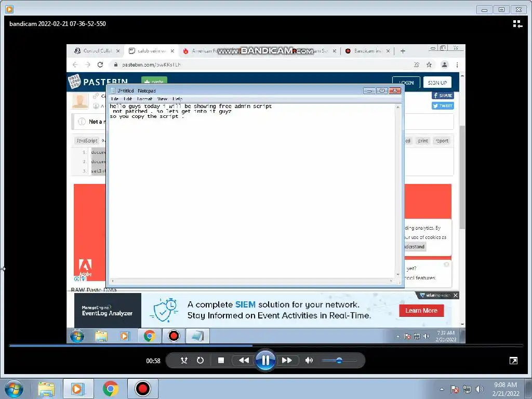Open the recorded Chrome three-dot menu

pos(457,64)
